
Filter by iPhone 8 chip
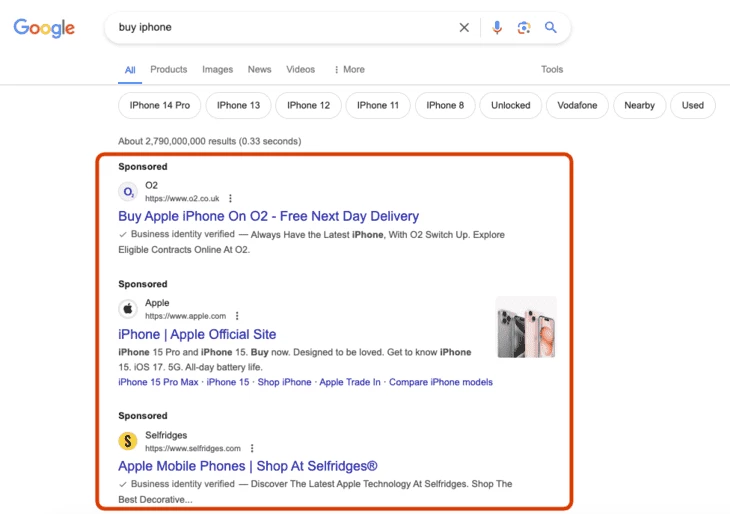click(x=445, y=105)
